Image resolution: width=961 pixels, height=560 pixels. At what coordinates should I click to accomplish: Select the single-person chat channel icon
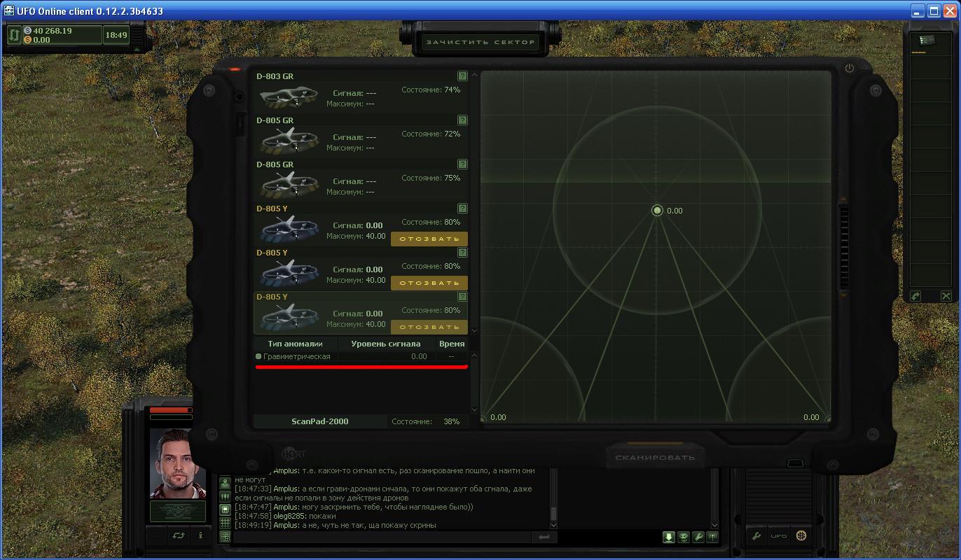tap(225, 483)
